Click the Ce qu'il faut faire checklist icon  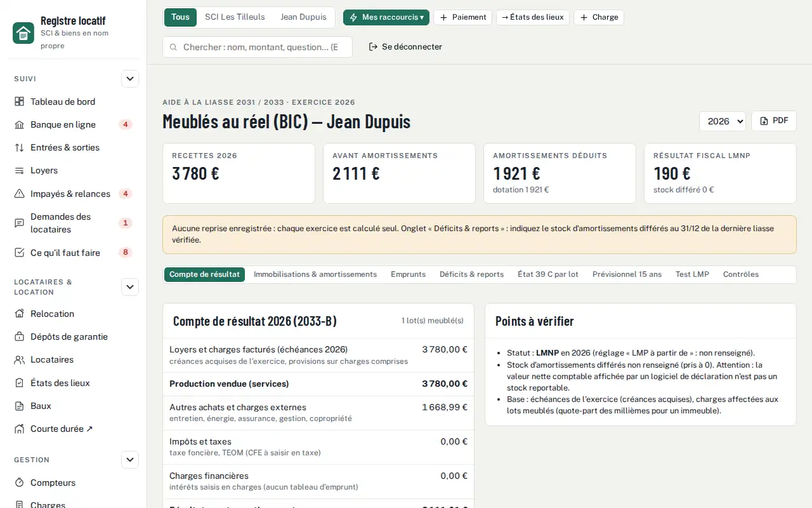19,253
